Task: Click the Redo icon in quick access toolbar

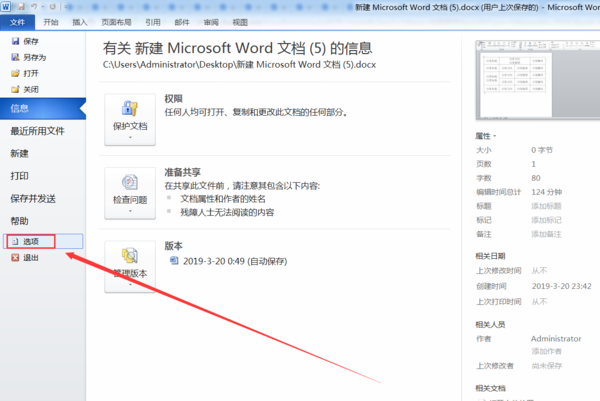Action: 53,7
